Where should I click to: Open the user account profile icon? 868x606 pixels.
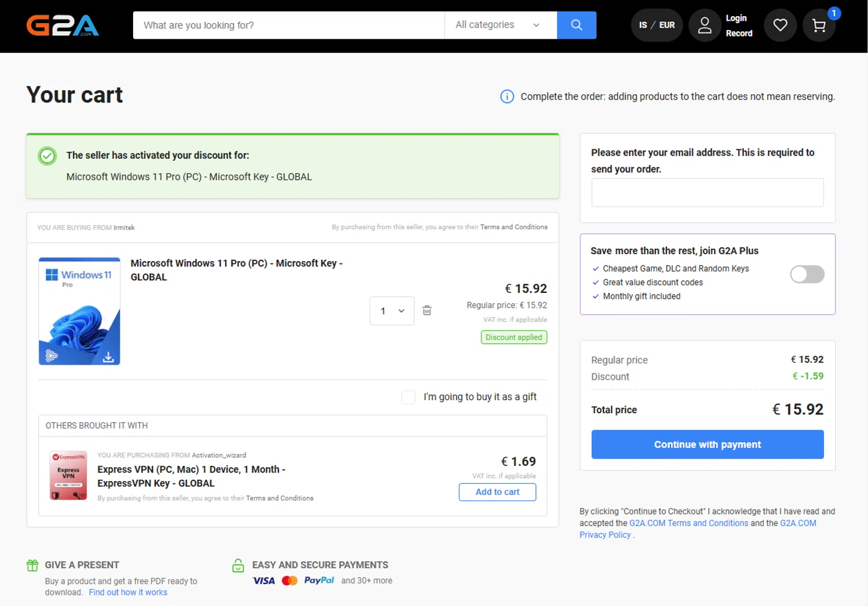[704, 25]
